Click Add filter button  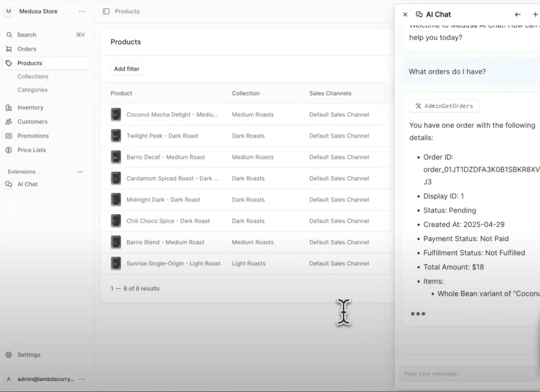[127, 69]
